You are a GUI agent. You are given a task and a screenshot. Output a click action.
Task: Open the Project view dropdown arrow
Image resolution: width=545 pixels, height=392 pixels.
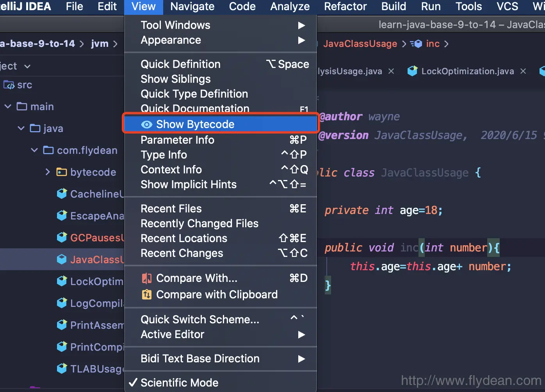tap(27, 66)
